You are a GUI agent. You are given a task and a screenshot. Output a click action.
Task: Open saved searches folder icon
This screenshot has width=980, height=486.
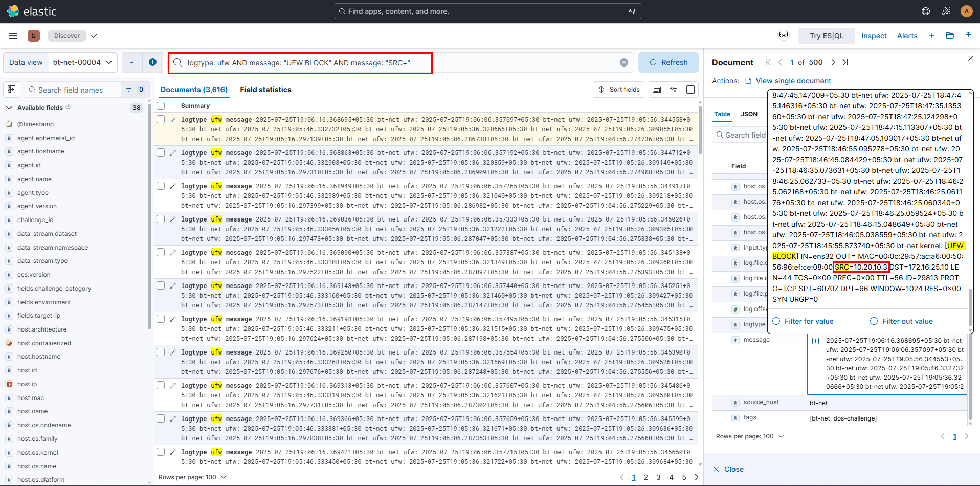(x=950, y=36)
